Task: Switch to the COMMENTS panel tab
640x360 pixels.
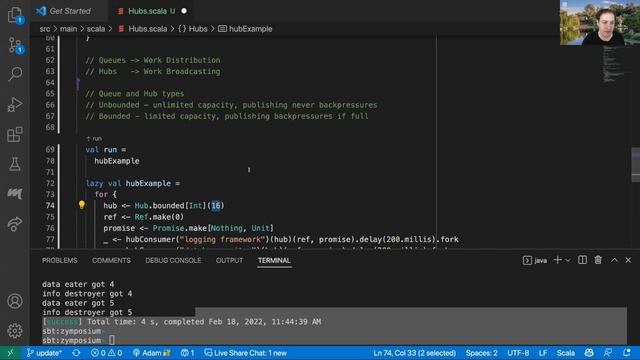Action: [111, 260]
